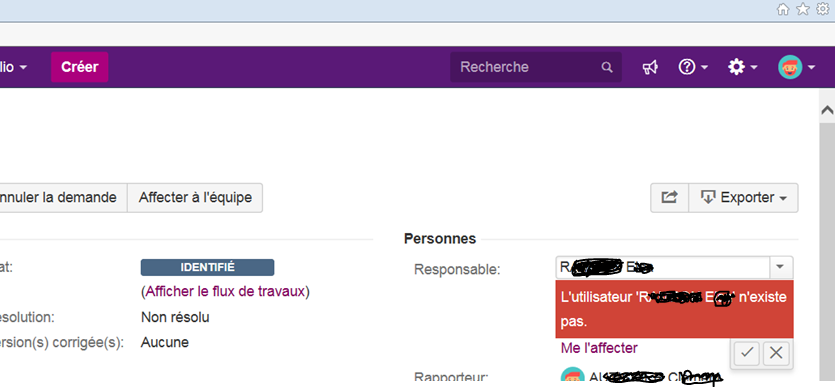The width and height of the screenshot is (836, 387).
Task: Click the purple Créer button
Action: (79, 67)
